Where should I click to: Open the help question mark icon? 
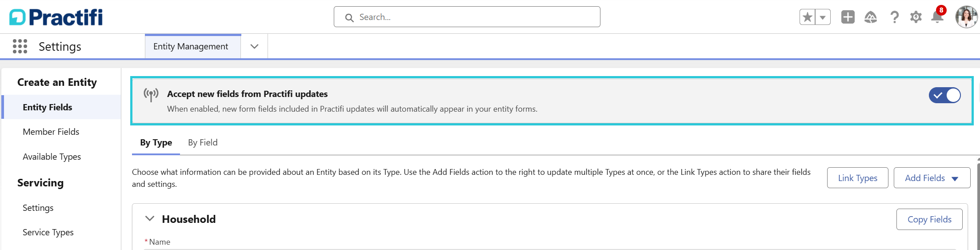click(894, 17)
